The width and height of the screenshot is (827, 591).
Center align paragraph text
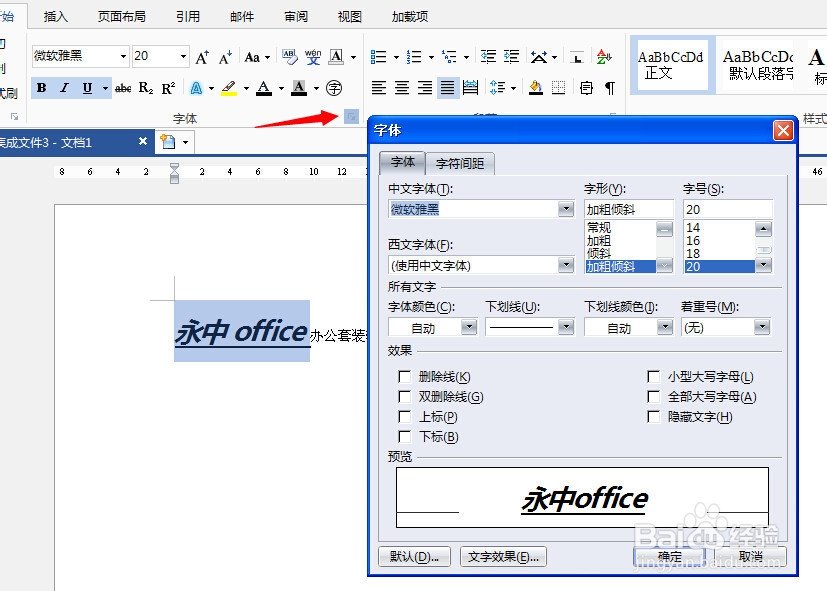click(402, 88)
